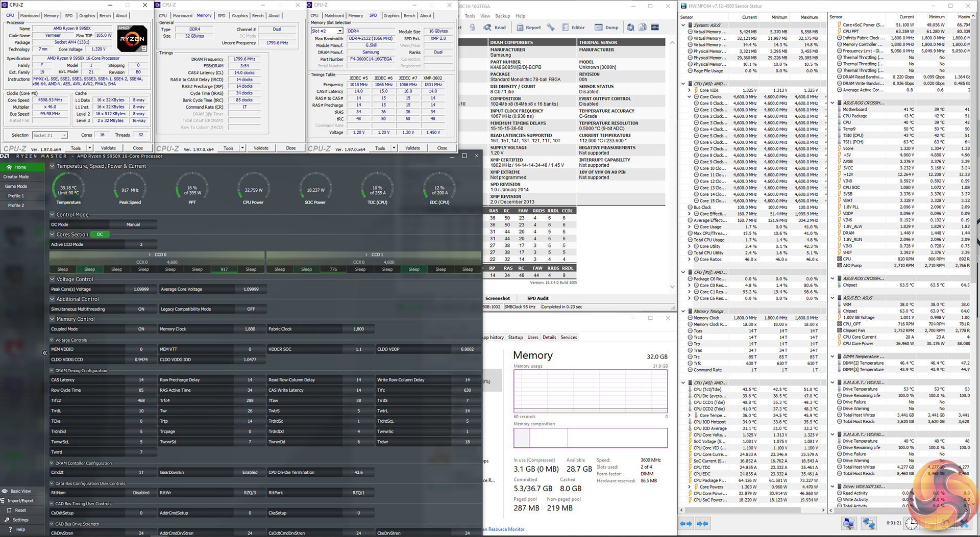
Task: Collapse Temperature, Speed, Power & Current section
Action: [52, 166]
